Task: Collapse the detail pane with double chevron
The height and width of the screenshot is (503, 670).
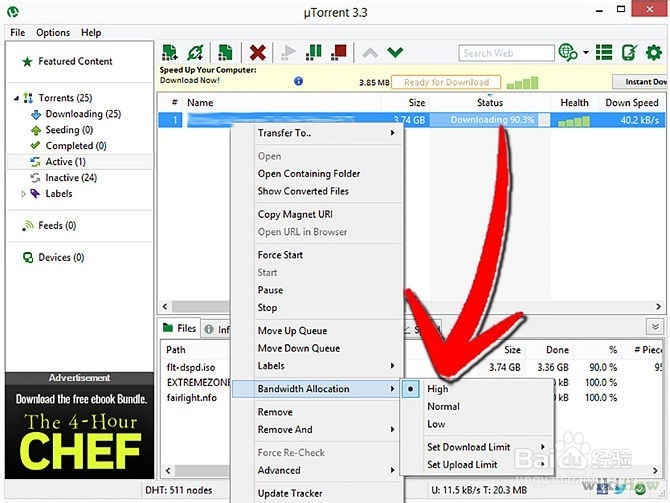Action: tap(655, 327)
